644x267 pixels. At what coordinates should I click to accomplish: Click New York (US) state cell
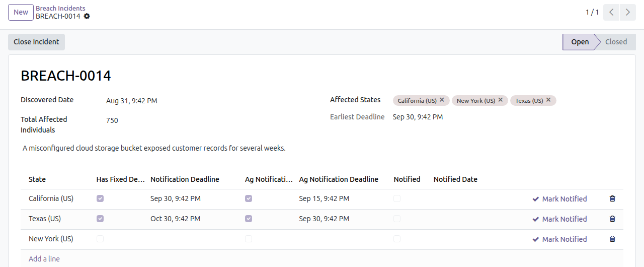pyautogui.click(x=51, y=239)
